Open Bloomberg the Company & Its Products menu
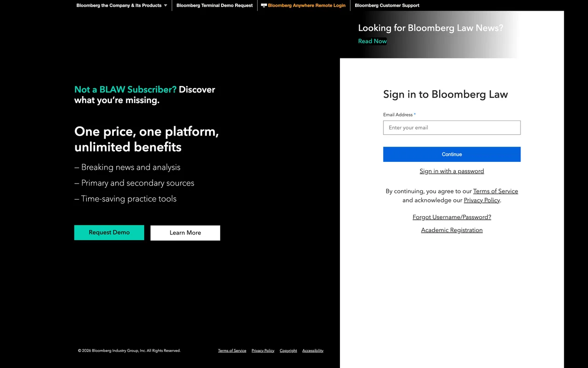This screenshot has width=588, height=368. pos(119,6)
